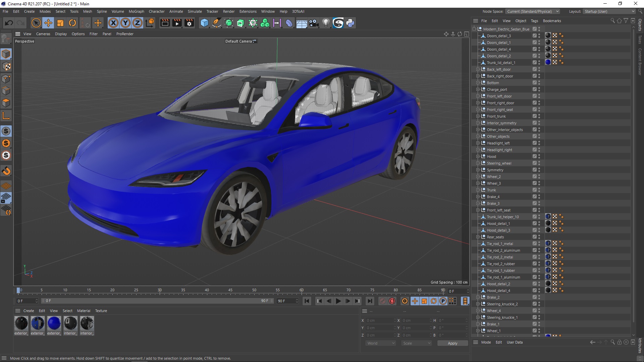
Task: Open World coordinate dropdown
Action: (x=381, y=343)
